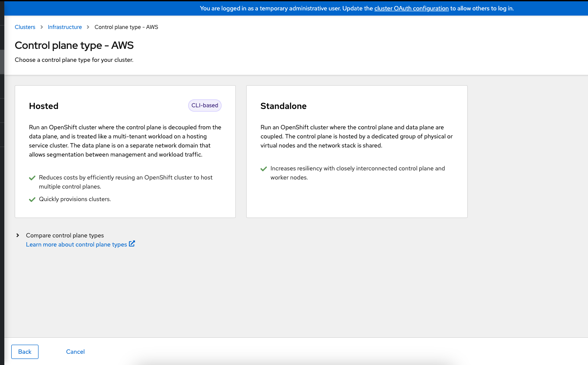Click the 'Reduces costs by efficiently reusing' text

[x=126, y=182]
